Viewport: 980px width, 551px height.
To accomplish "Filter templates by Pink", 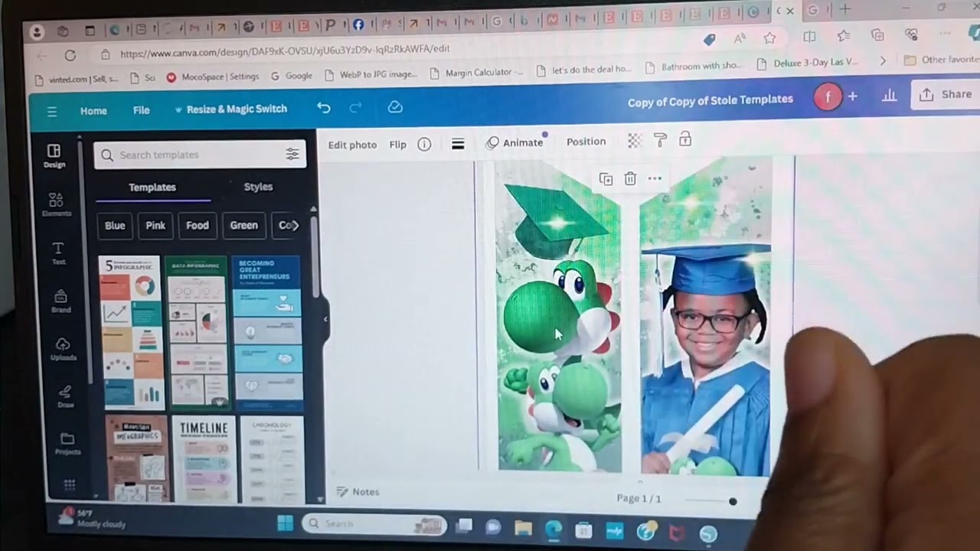I will pos(155,226).
